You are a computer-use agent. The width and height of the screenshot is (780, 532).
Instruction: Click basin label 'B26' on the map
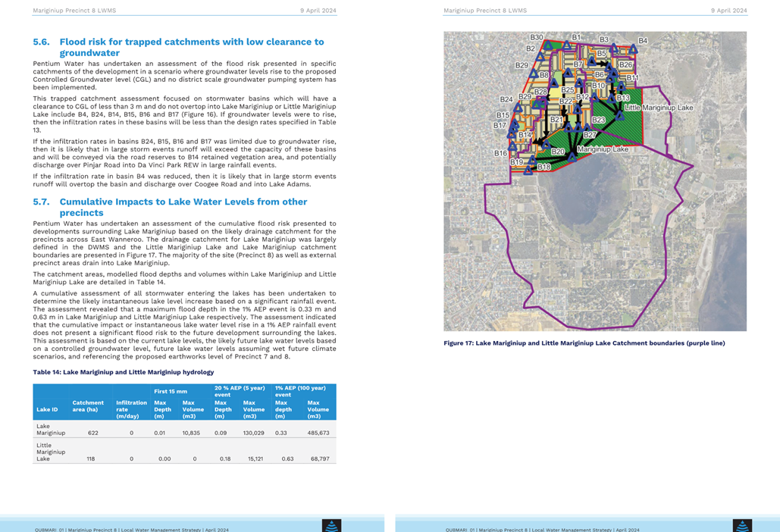(625, 64)
